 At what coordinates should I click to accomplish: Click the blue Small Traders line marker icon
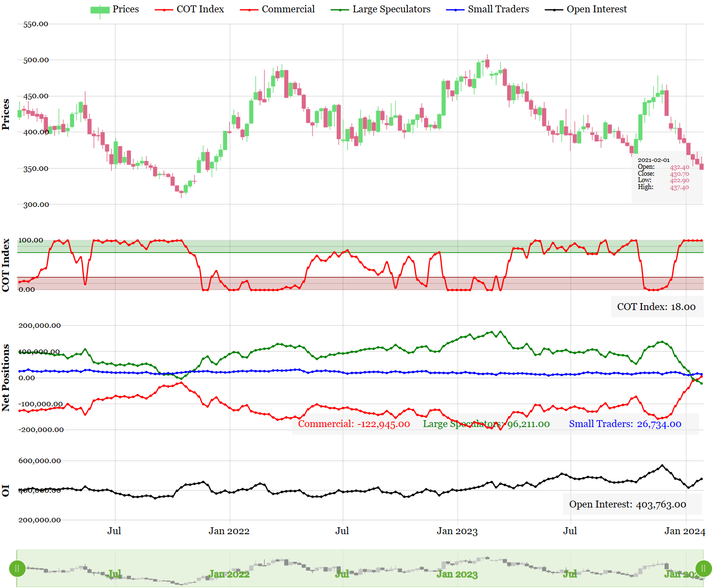click(455, 10)
